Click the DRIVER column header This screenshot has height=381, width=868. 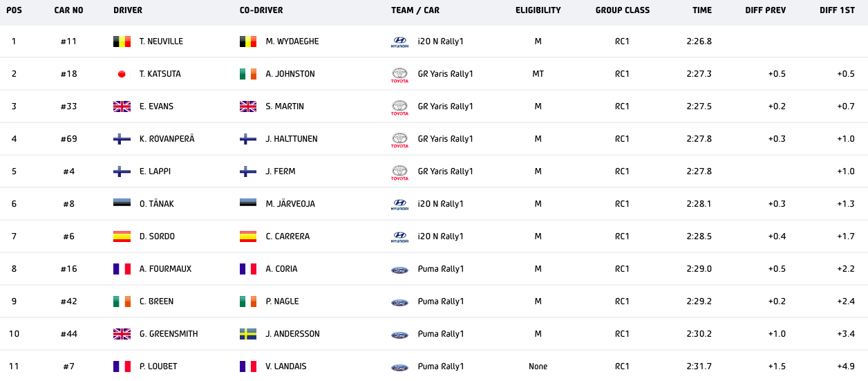pos(128,10)
